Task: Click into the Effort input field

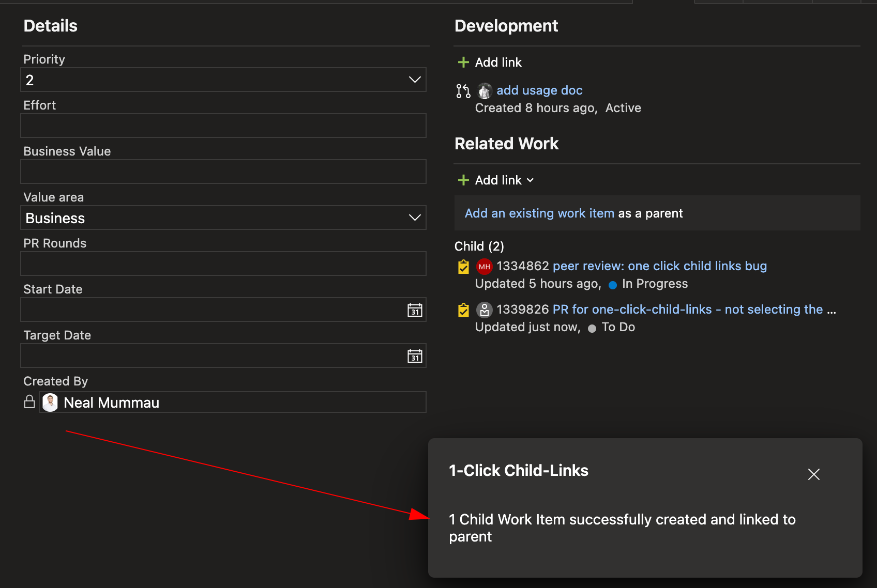Action: (223, 126)
